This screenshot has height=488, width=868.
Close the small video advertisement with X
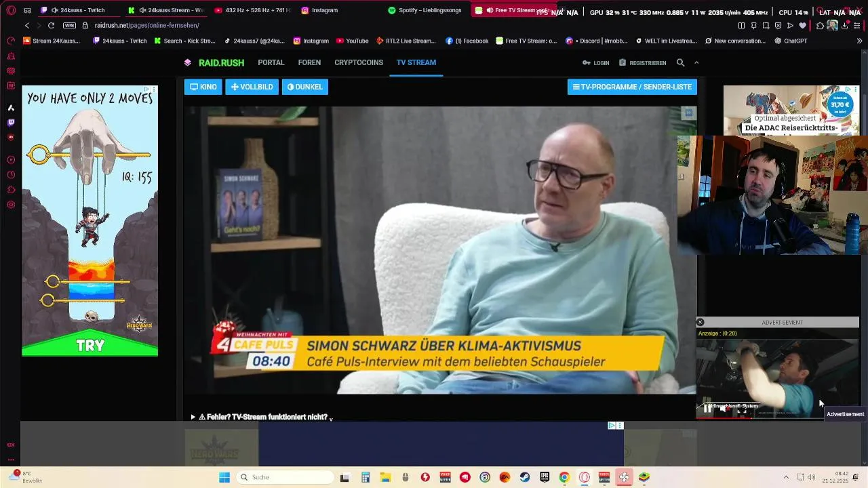coord(701,323)
